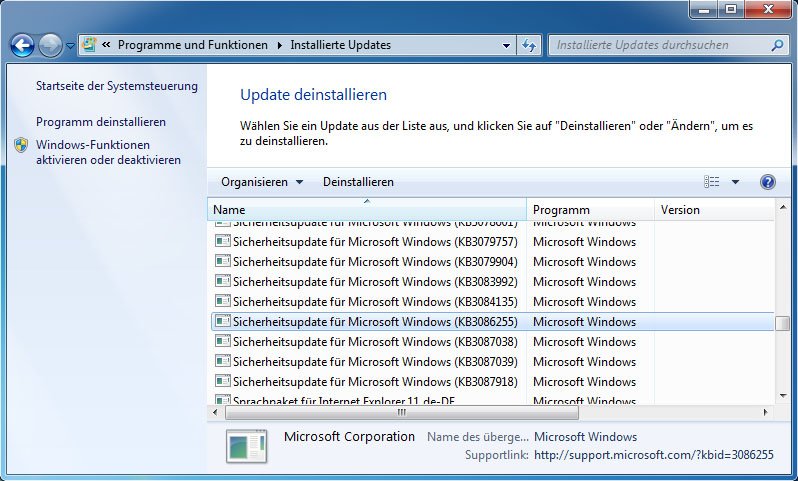
Task: Sort list by the Name column header
Action: pos(366,210)
